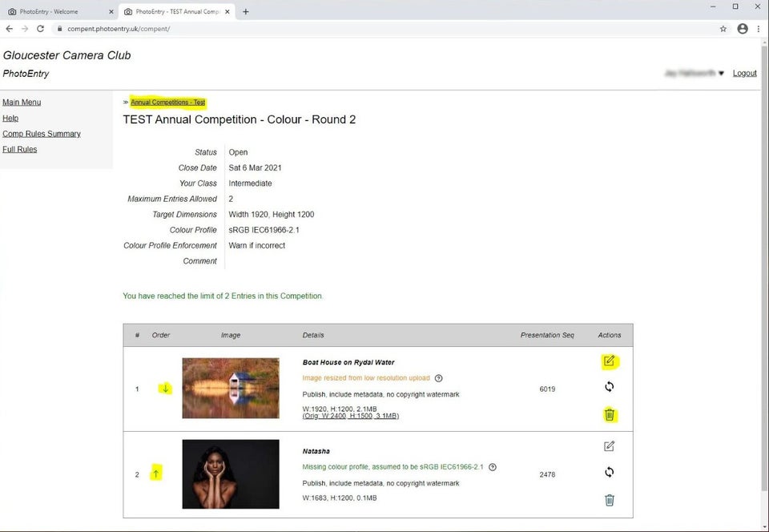The width and height of the screenshot is (769, 532).
Task: Close the PhotoEntry - Welcome tab
Action: [111, 12]
